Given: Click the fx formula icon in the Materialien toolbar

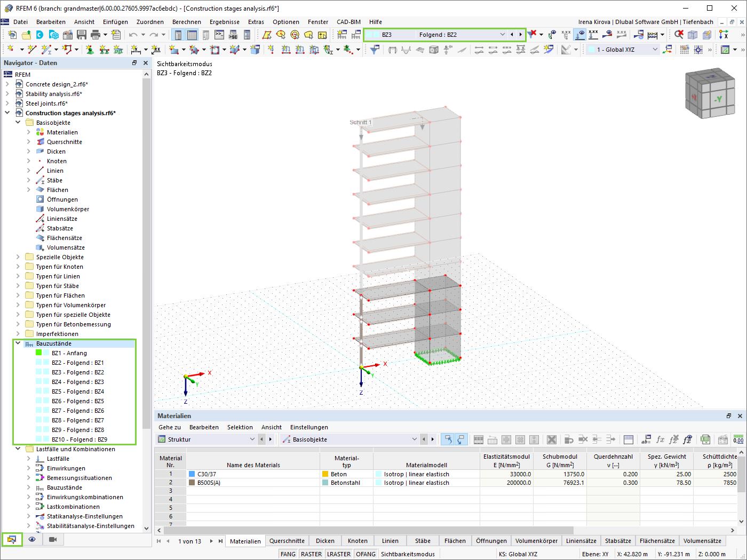Looking at the screenshot, I should click(660, 439).
